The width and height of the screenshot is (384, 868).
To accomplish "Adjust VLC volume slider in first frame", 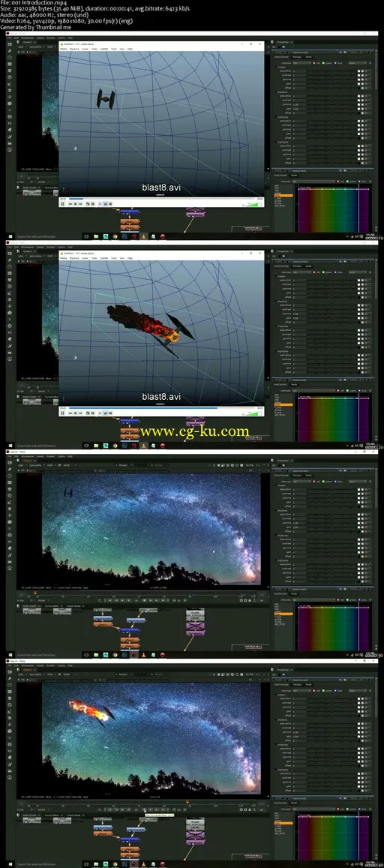I will [254, 204].
